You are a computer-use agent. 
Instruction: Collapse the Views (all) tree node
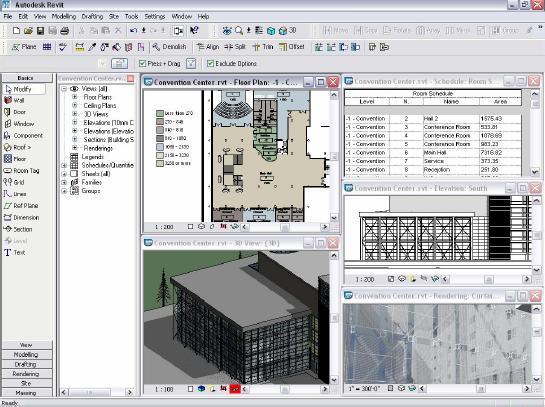point(64,89)
